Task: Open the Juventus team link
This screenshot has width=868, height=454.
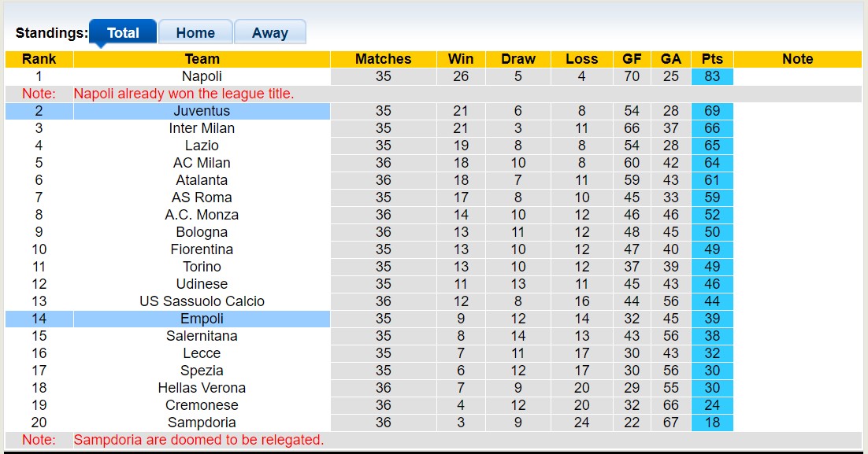Action: click(202, 111)
